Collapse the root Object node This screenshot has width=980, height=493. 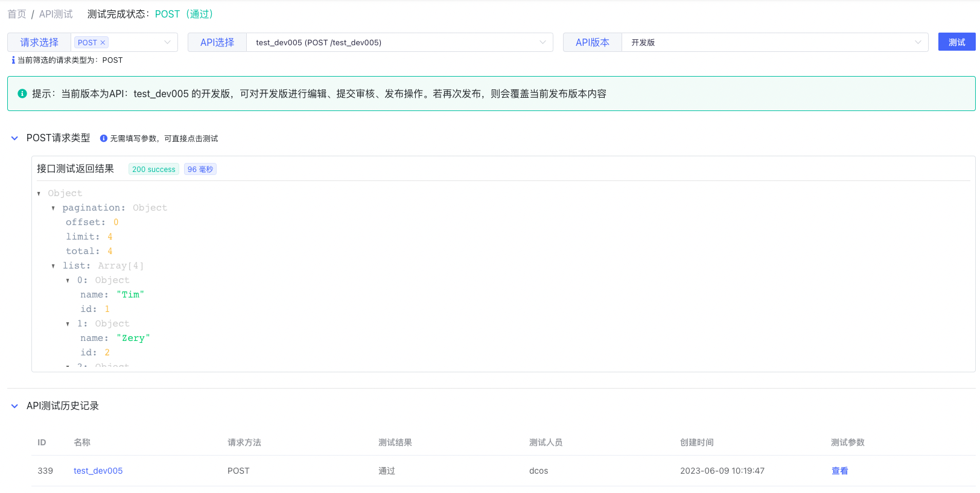[39, 194]
